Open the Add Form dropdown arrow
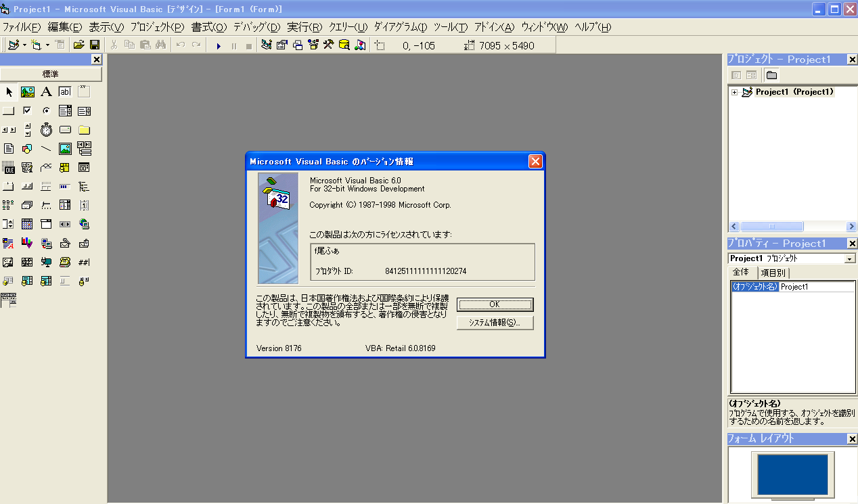The width and height of the screenshot is (858, 504). click(x=47, y=45)
